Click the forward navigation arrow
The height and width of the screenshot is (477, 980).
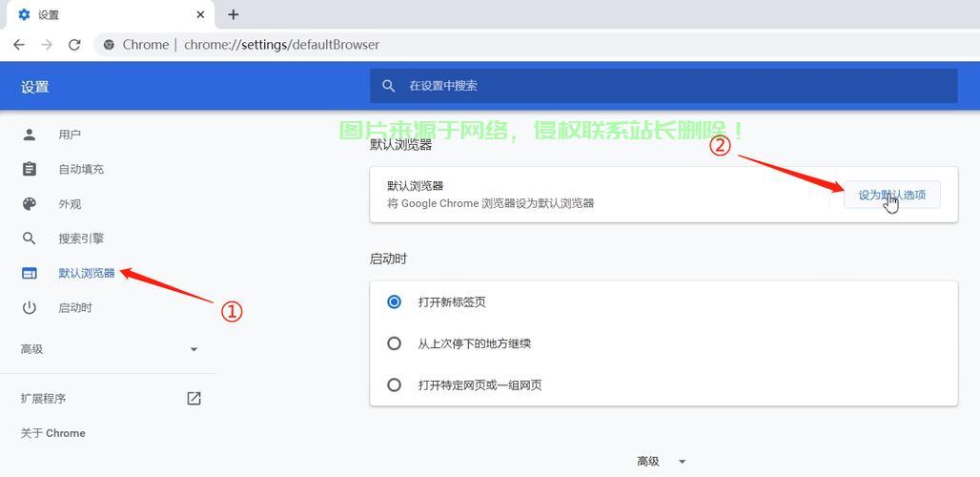[47, 45]
